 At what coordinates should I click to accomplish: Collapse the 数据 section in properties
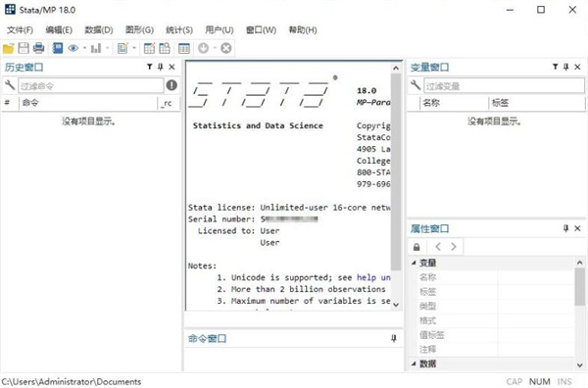click(x=414, y=364)
